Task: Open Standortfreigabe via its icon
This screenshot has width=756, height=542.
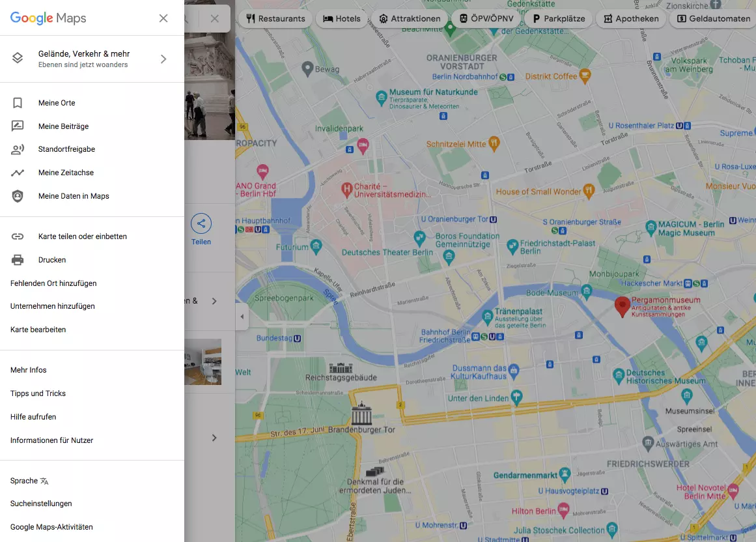Action: click(18, 149)
